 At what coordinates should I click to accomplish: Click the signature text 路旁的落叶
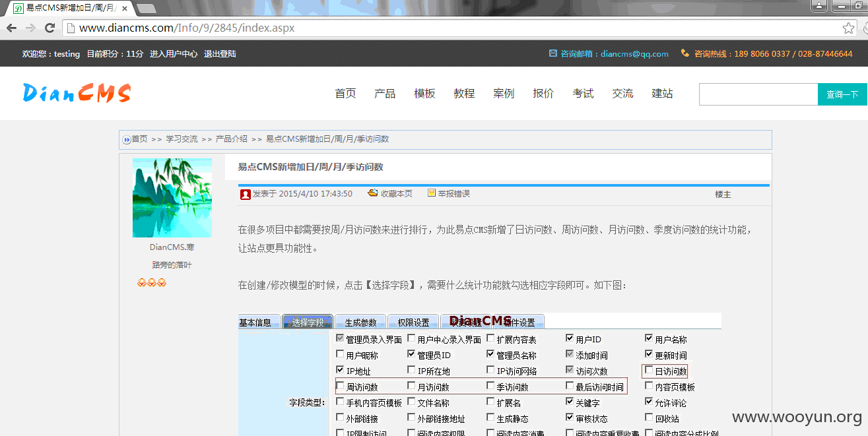(x=172, y=265)
